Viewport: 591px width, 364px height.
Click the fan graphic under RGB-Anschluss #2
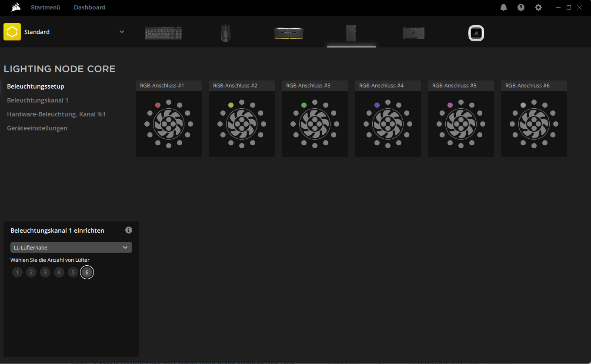point(242,124)
